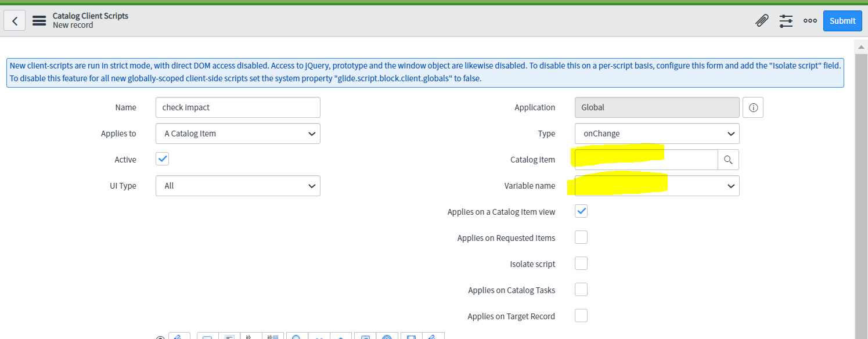Screen dimensions: 868x339
Task: Click inside the Name field showing check impact
Action: [x=237, y=107]
